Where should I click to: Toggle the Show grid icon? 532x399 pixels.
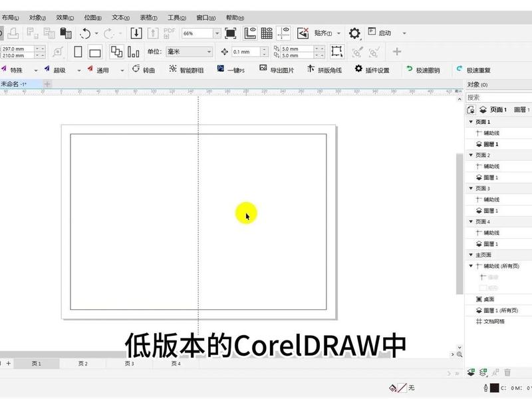pos(267,33)
